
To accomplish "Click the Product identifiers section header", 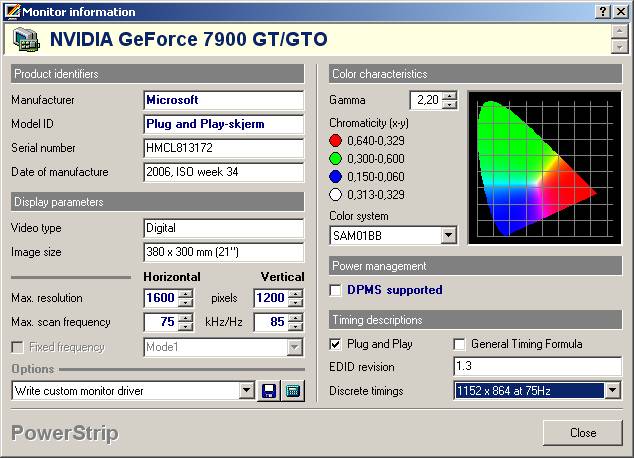I will tap(157, 74).
